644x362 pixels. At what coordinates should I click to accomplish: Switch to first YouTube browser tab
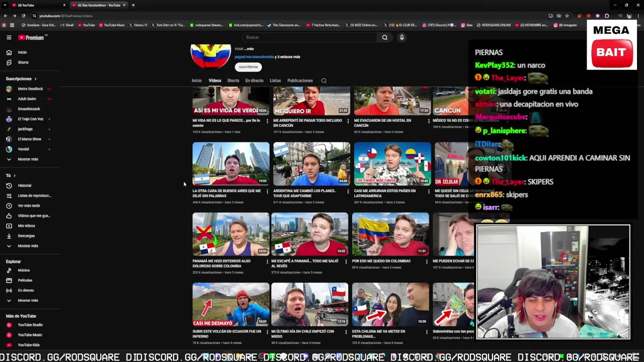coord(38,5)
